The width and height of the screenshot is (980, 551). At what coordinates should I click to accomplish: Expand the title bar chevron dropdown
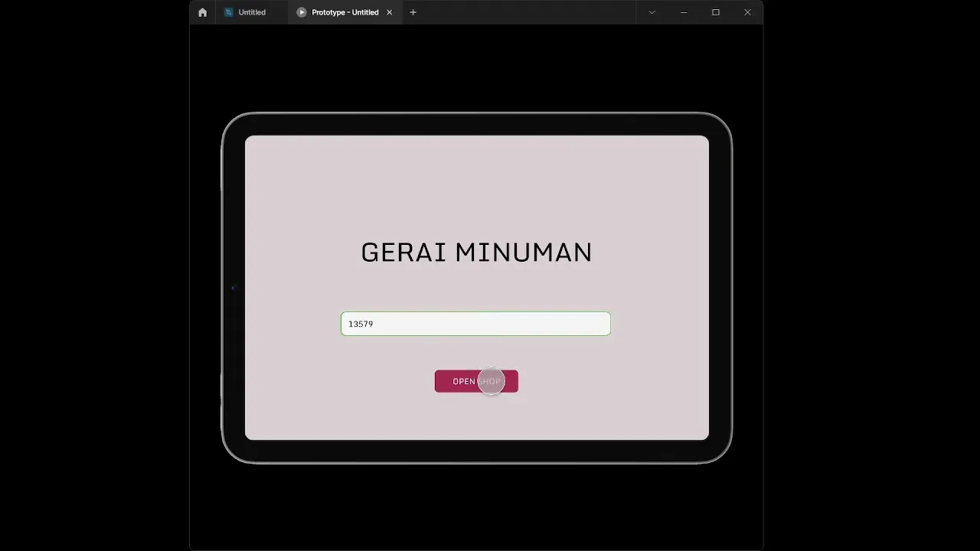tap(652, 12)
